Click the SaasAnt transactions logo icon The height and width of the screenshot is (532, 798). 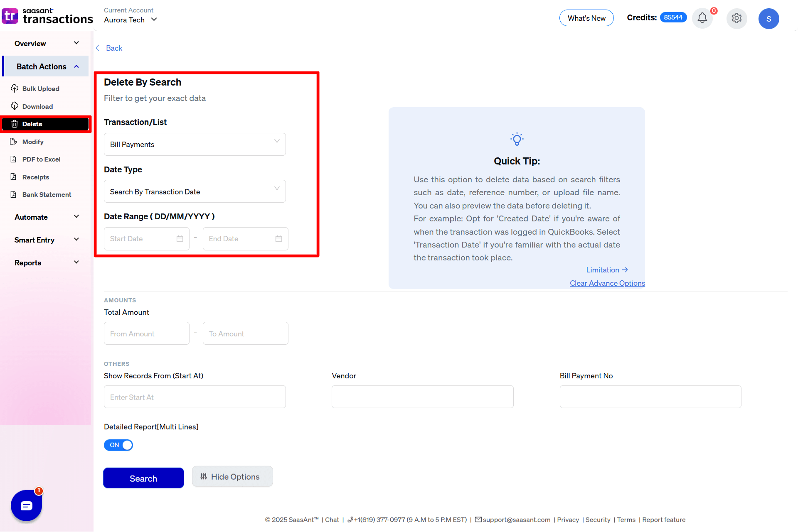[10, 16]
